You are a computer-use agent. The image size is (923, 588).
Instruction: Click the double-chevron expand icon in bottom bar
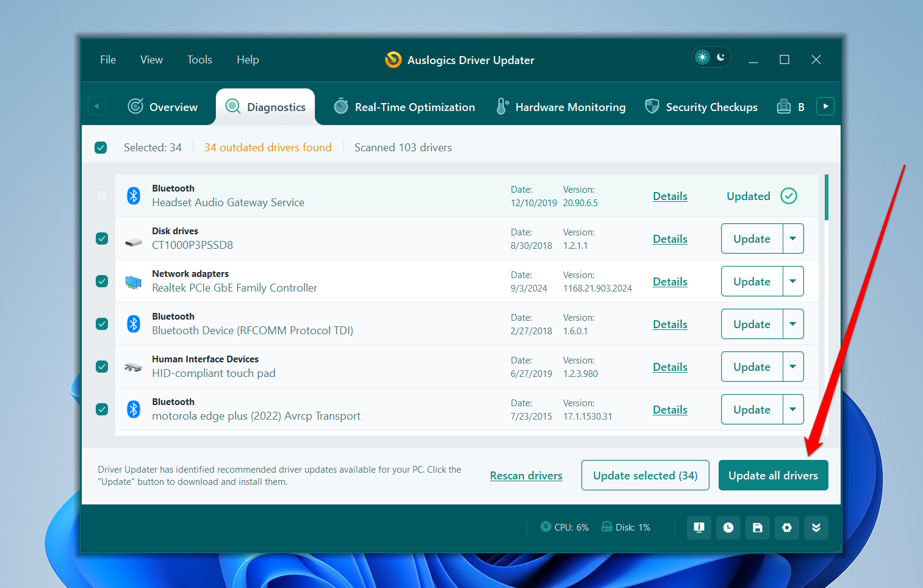[816, 528]
